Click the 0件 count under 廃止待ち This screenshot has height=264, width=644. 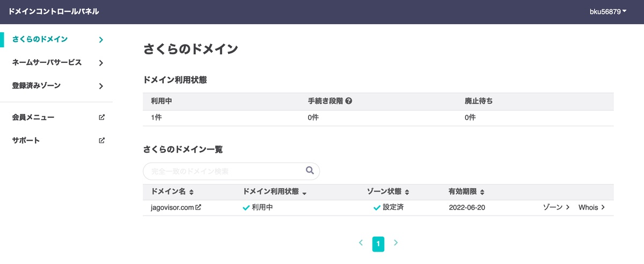click(470, 118)
